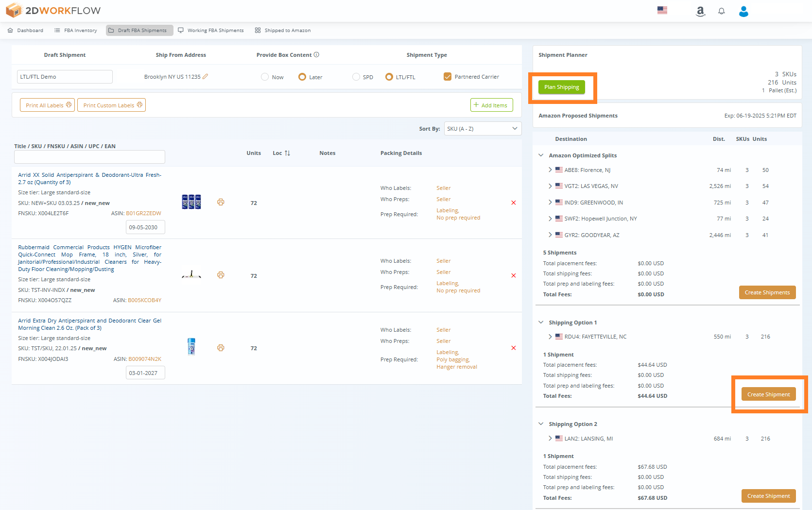Click the US flag language selector

tap(662, 10)
